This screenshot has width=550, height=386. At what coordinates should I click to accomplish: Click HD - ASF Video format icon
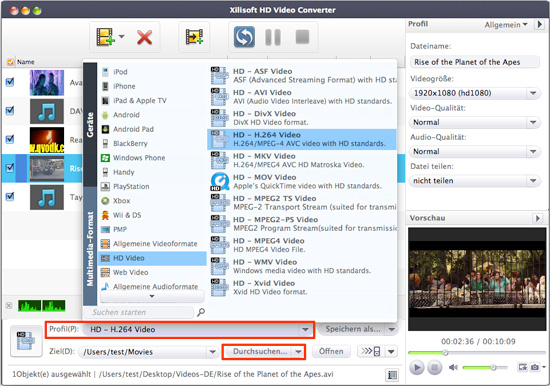coord(220,75)
